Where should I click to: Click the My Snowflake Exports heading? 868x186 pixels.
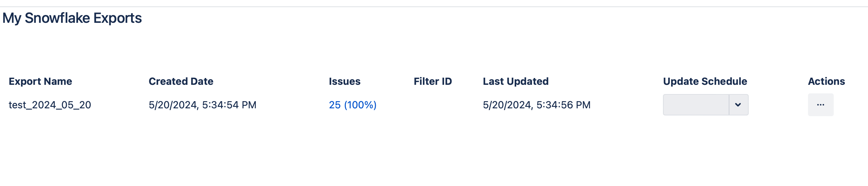72,18
